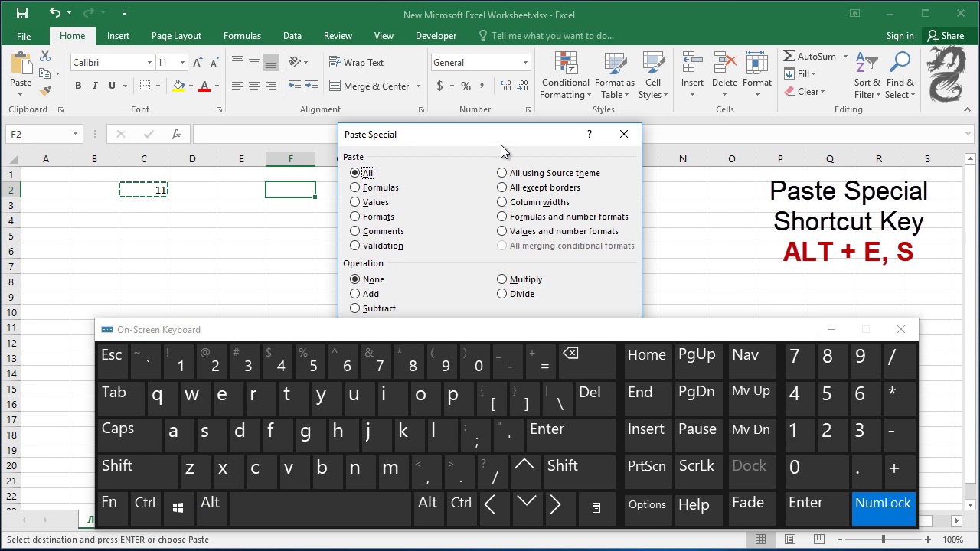Expand the General number format dropdown
Image resolution: width=980 pixels, height=551 pixels.
525,63
